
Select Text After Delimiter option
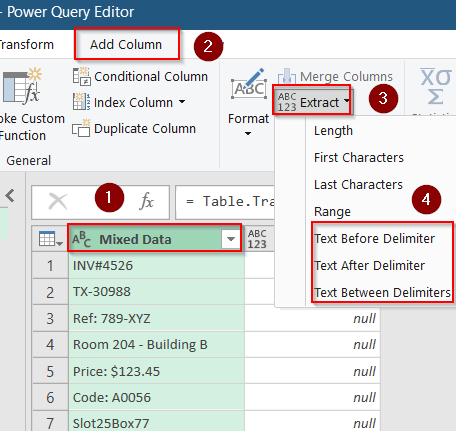coord(369,265)
